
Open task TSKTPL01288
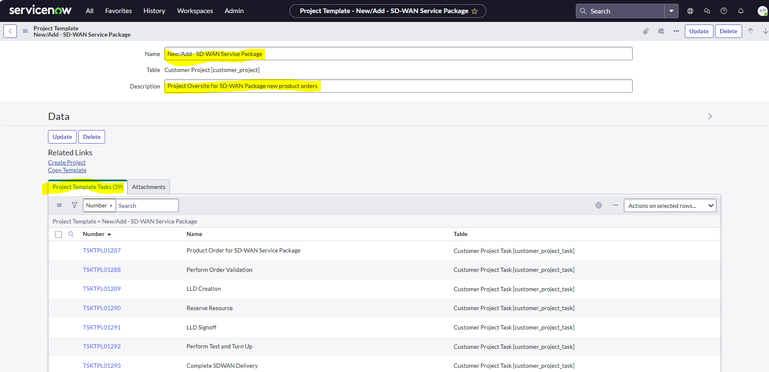[102, 270]
